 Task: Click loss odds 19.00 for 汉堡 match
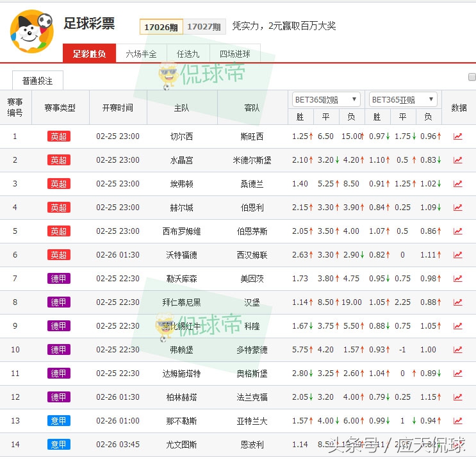(x=352, y=302)
